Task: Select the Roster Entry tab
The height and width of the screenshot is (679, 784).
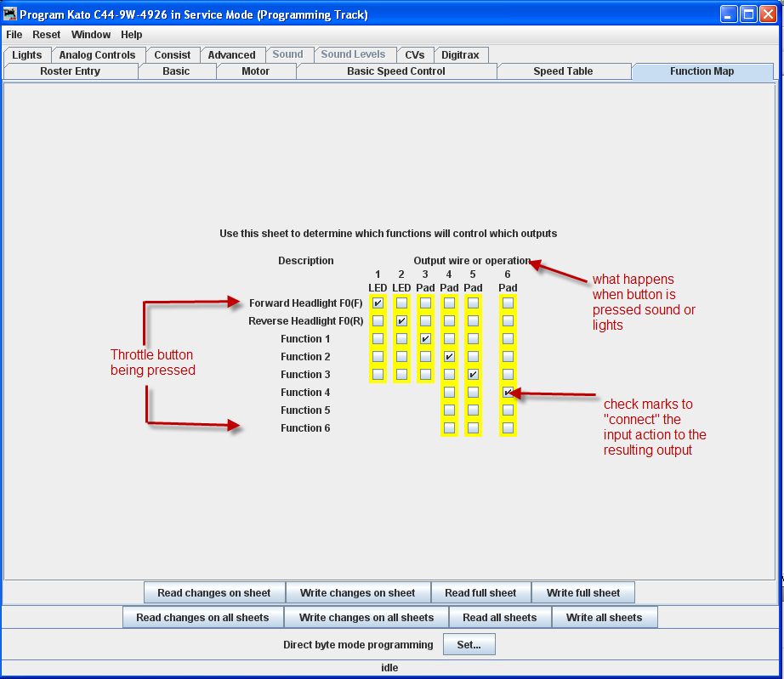Action: [71, 71]
